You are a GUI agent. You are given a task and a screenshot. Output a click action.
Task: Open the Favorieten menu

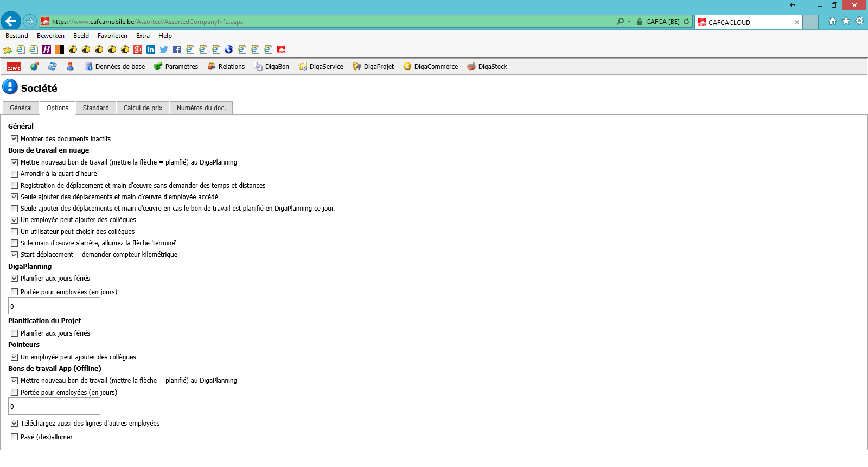coord(112,36)
